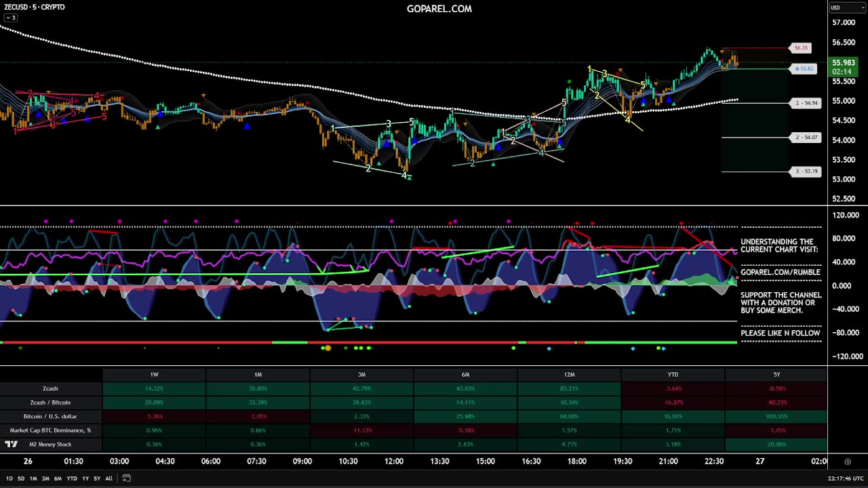Open the USD currency dropdown
The width and height of the screenshot is (868, 488).
click(847, 7)
